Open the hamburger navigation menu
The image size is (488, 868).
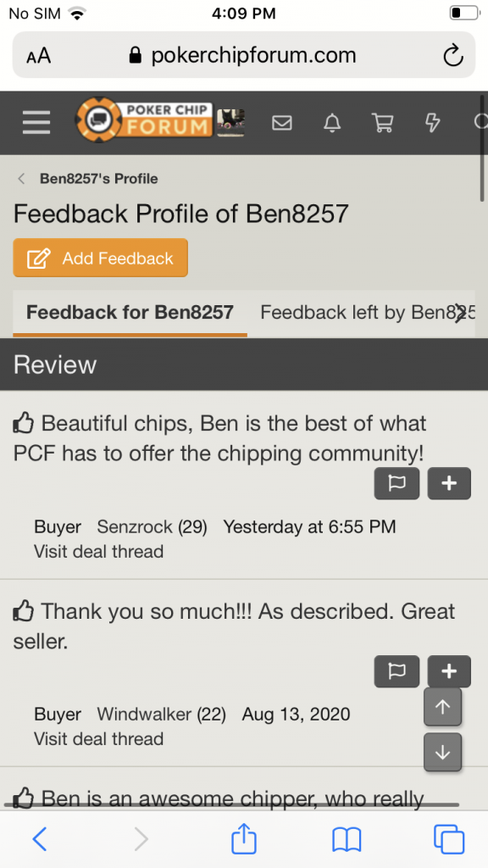[x=36, y=122]
